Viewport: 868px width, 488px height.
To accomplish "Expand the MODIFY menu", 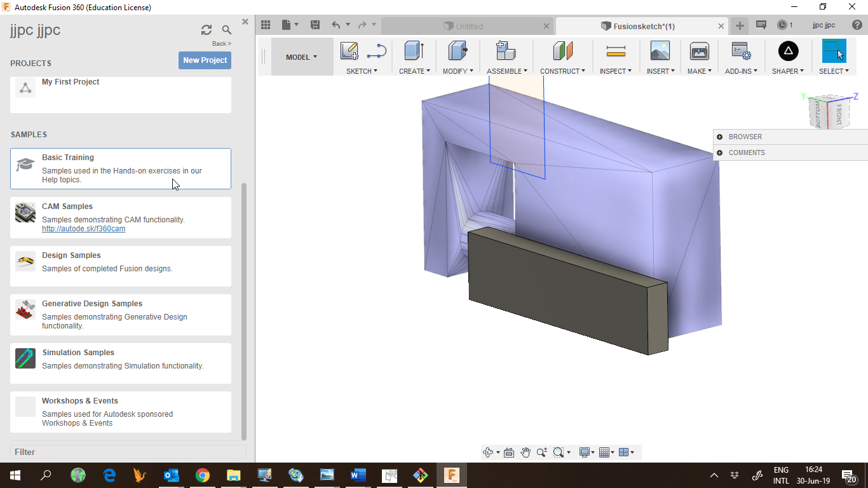I will tap(458, 71).
